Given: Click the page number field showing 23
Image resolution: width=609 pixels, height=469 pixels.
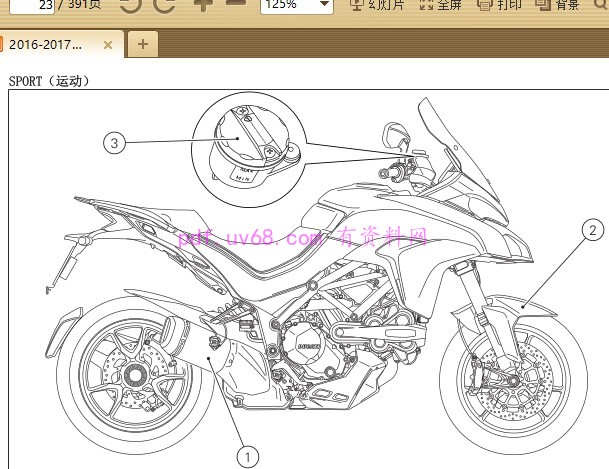Looking at the screenshot, I should [31, 5].
